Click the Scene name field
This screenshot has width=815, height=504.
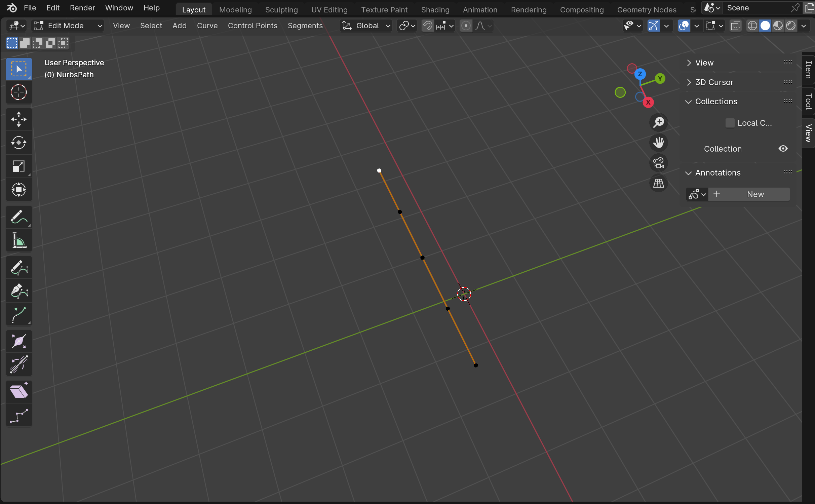[756, 8]
